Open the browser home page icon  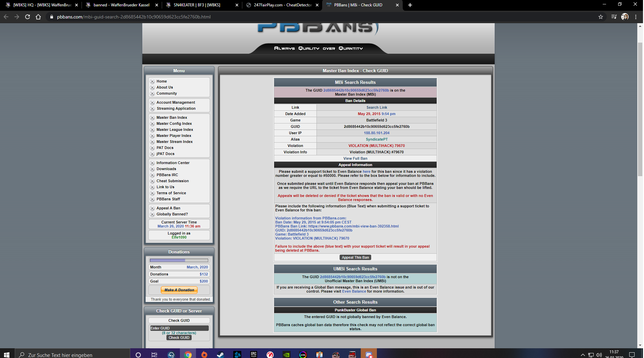click(38, 17)
